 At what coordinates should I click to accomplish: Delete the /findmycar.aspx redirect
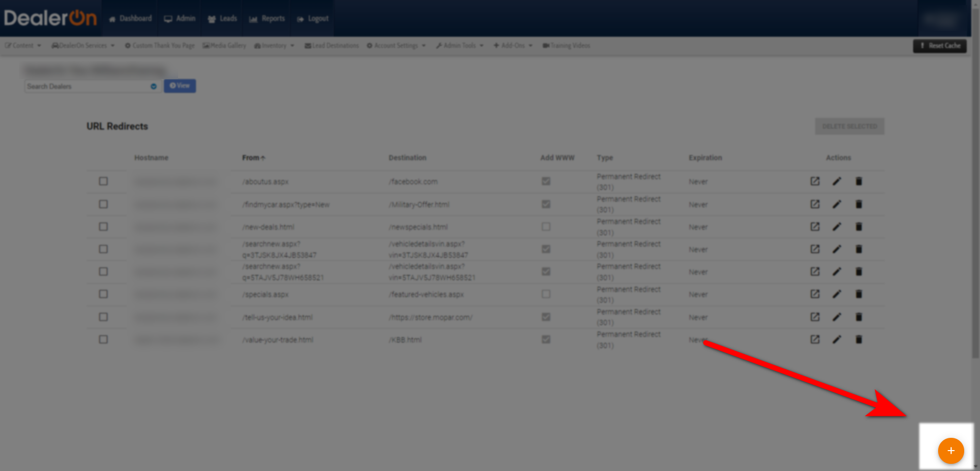859,204
